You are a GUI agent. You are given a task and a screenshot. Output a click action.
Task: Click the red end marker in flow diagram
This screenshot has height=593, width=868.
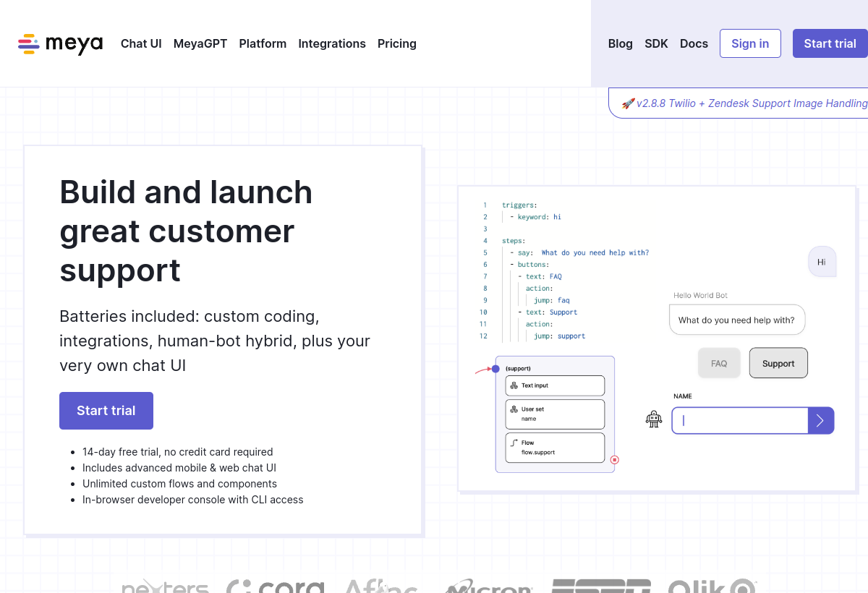point(615,459)
